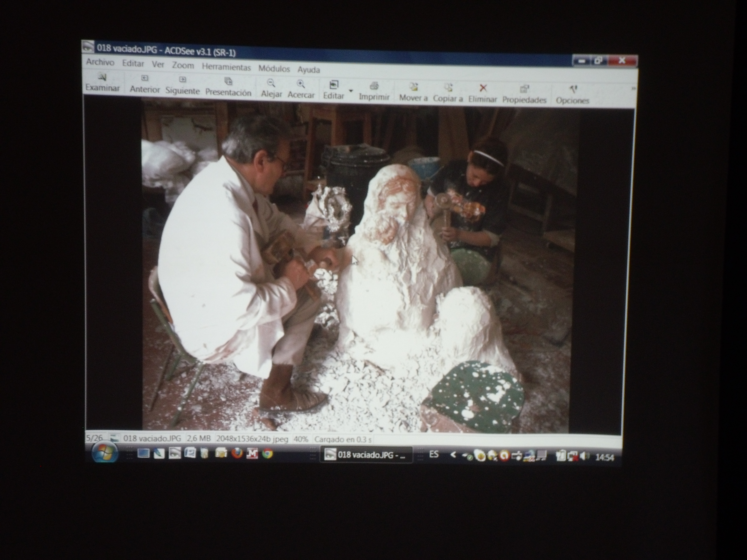
Task: Click the ACDSee title bar icon
Action: click(x=88, y=46)
